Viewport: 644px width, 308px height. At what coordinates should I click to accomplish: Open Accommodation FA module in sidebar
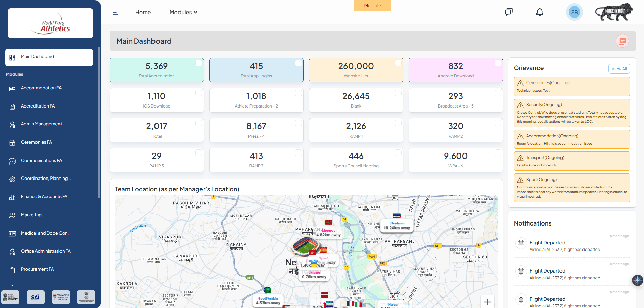[x=41, y=88]
